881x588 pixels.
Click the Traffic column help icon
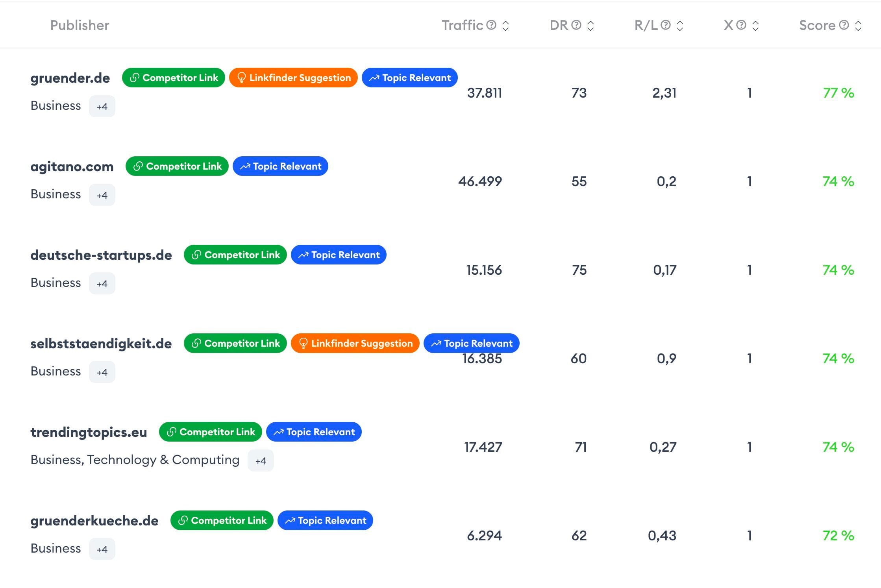[490, 25]
